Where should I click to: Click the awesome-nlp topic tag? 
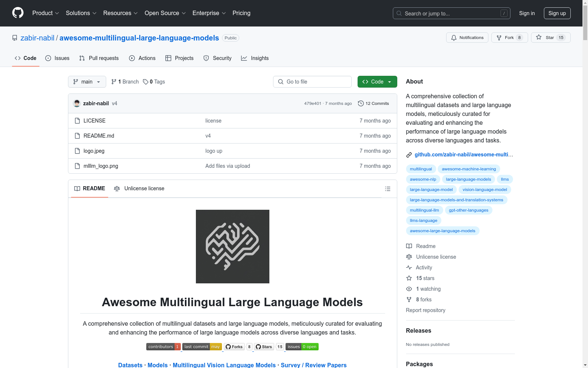(423, 179)
